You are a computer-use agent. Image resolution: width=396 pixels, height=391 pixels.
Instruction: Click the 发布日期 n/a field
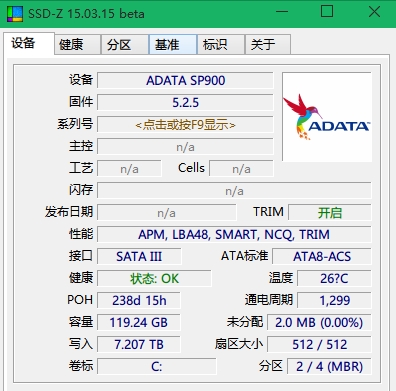(167, 213)
